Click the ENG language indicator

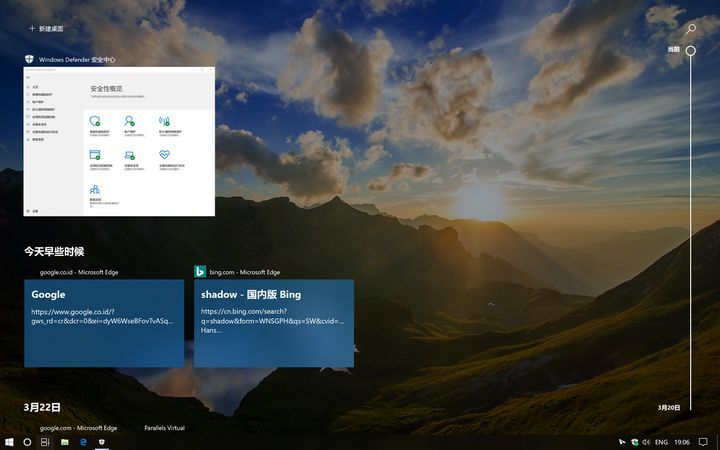click(661, 441)
